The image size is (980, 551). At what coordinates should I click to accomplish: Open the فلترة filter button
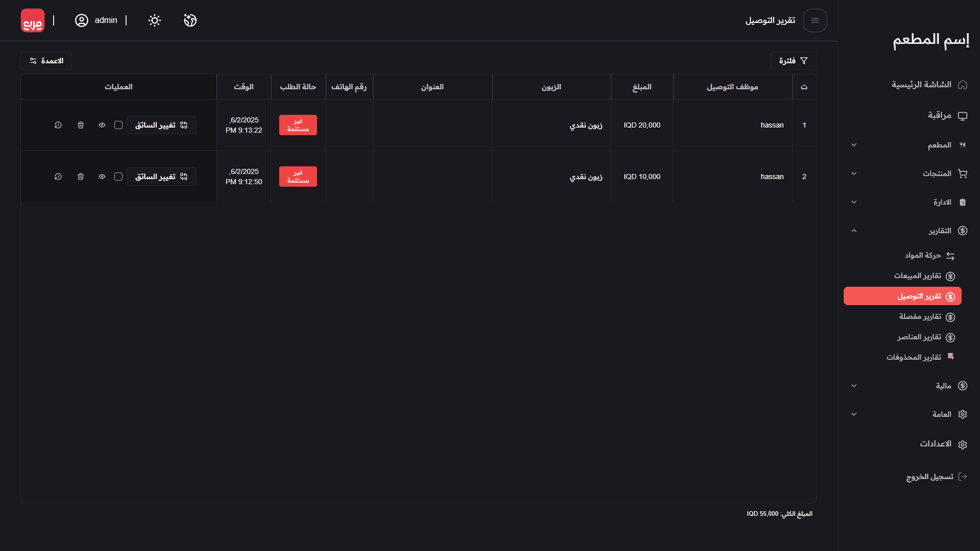click(x=793, y=61)
